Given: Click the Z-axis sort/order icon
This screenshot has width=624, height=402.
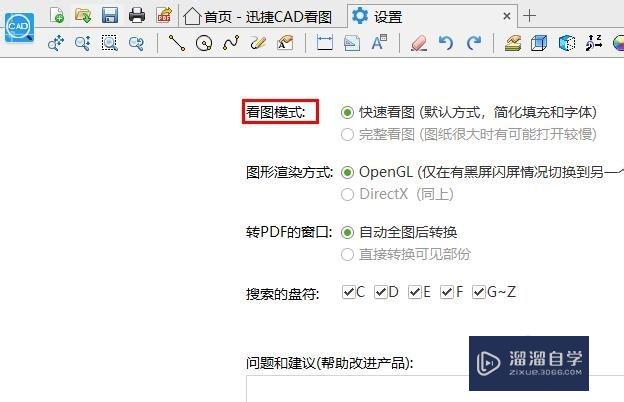Looking at the screenshot, I should click(594, 43).
